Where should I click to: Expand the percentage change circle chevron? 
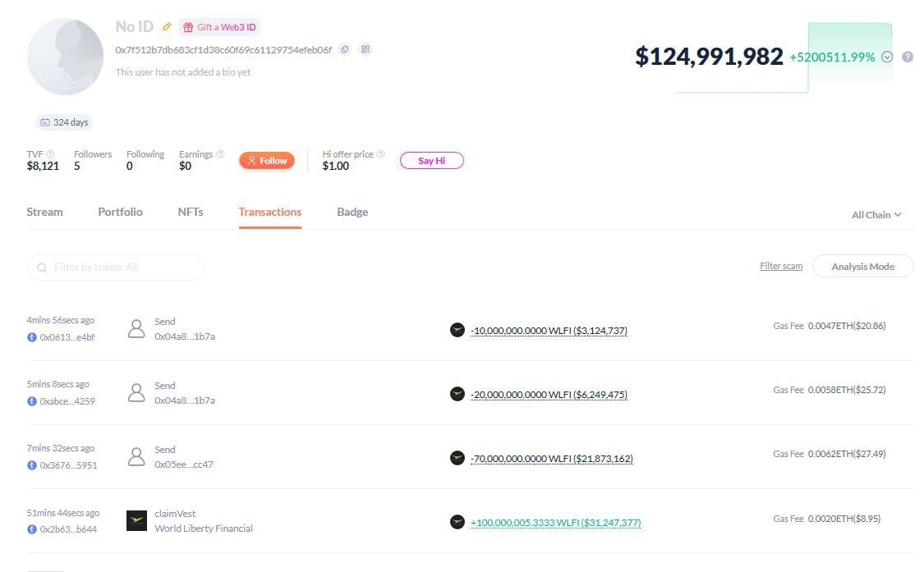(887, 57)
